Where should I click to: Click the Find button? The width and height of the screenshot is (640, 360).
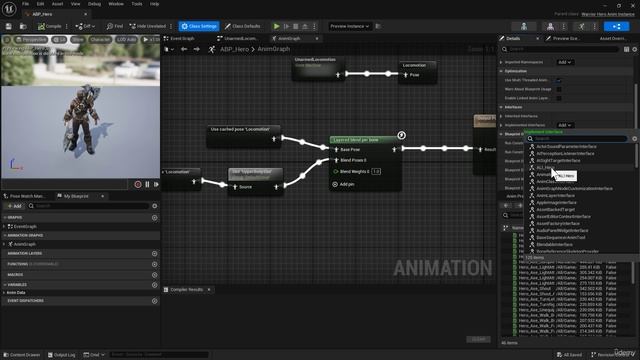pyautogui.click(x=115, y=26)
